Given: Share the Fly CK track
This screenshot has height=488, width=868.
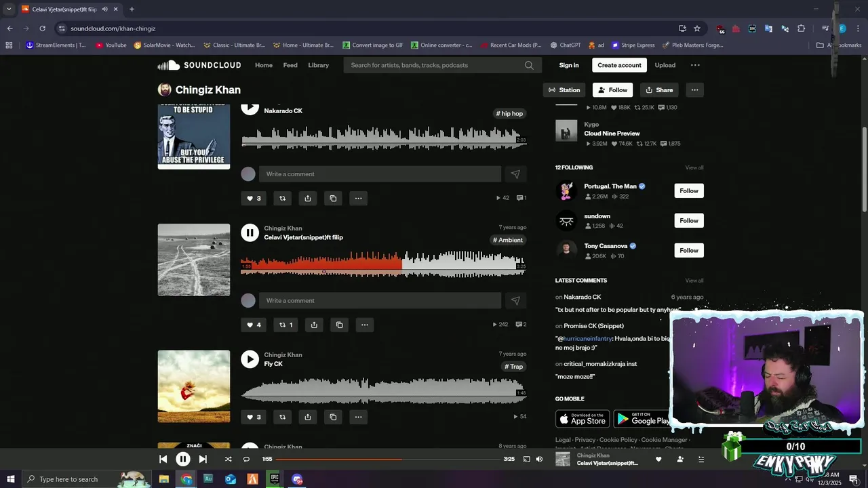Looking at the screenshot, I should click(x=308, y=417).
